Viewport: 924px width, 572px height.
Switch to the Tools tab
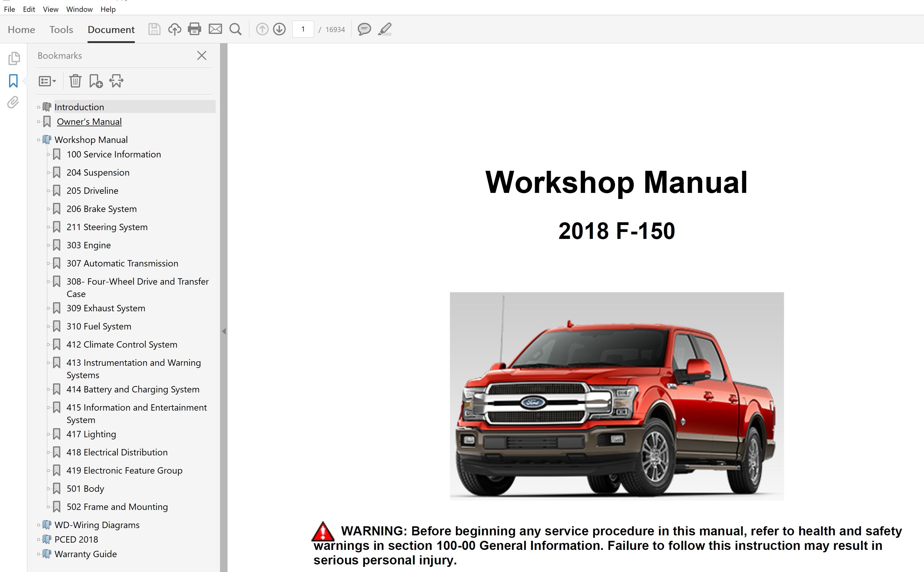[x=61, y=29]
